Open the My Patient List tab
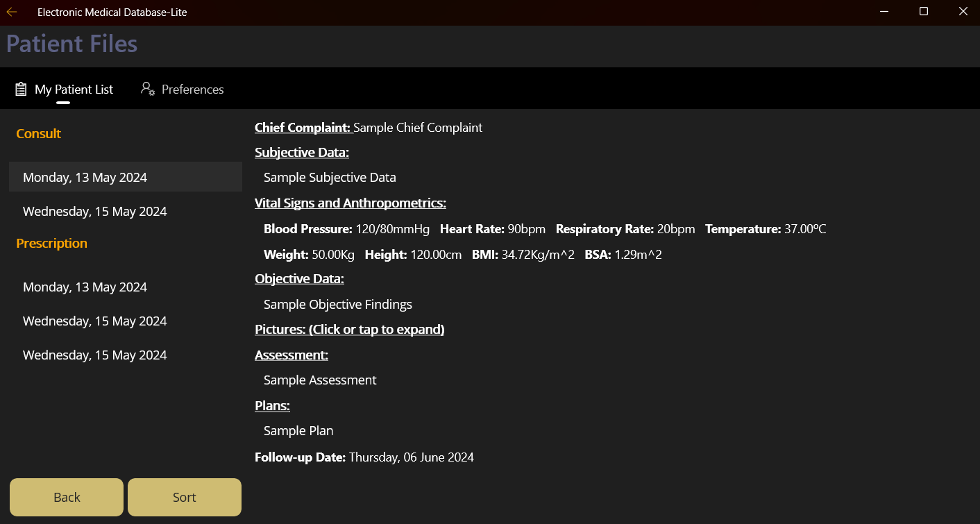Image resolution: width=980 pixels, height=524 pixels. (x=74, y=89)
